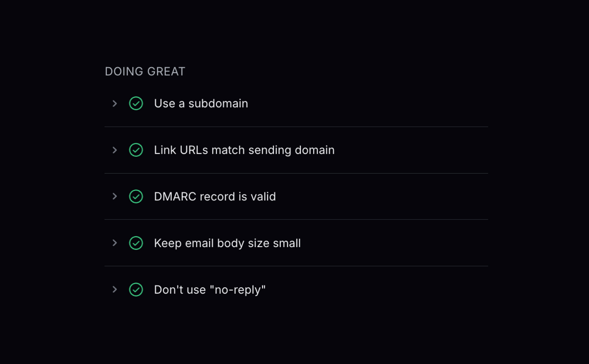This screenshot has width=589, height=364.
Task: Click the "DOING GREAT" section heading
Action: tap(145, 71)
